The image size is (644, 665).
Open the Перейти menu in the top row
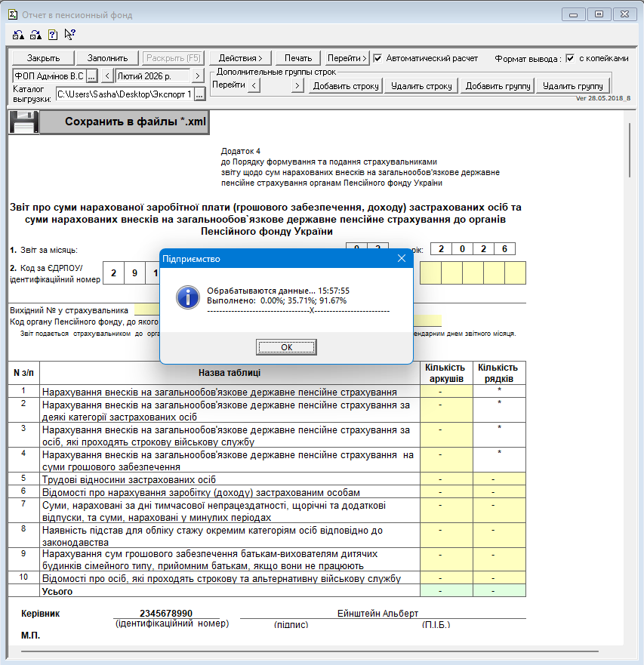[347, 58]
